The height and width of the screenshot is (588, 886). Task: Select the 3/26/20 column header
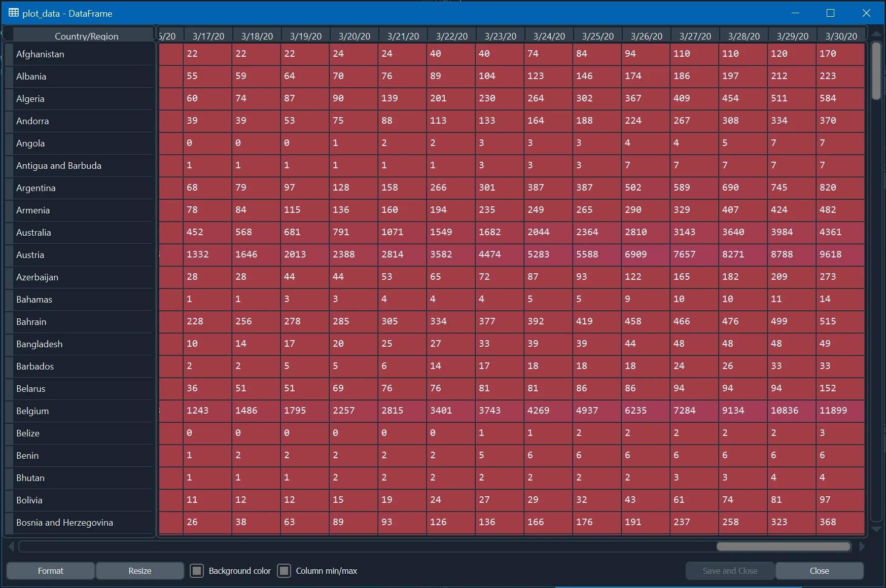click(x=647, y=35)
